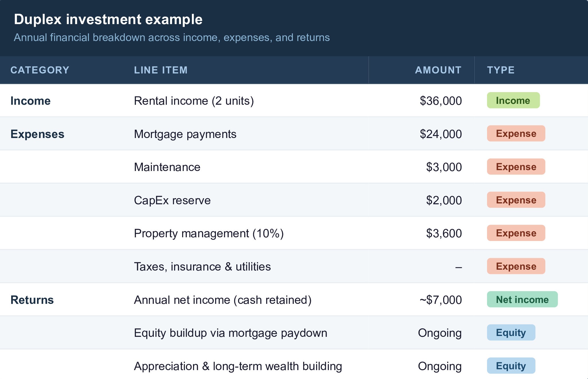Click the green Income type badge
The width and height of the screenshot is (588, 379).
coord(513,100)
